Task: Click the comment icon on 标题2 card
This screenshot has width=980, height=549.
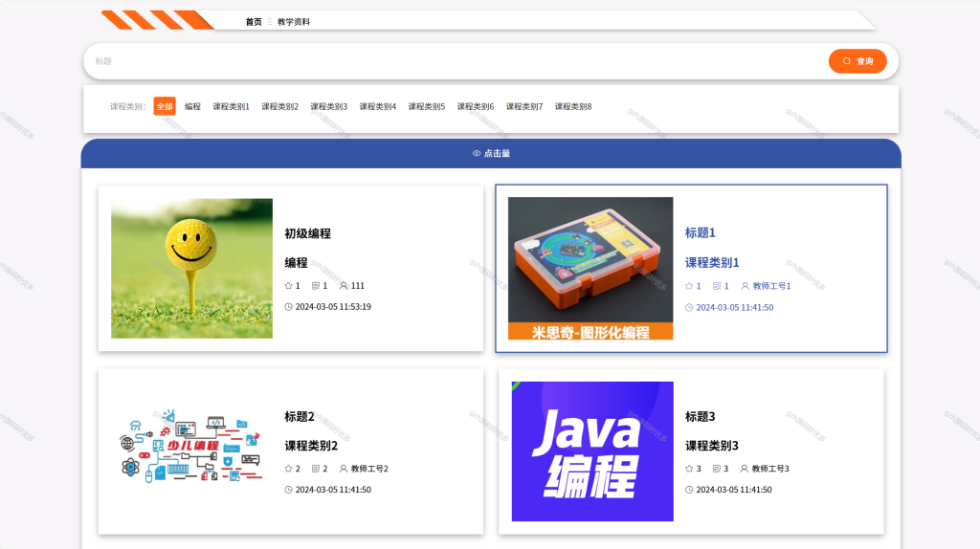Action: point(316,469)
